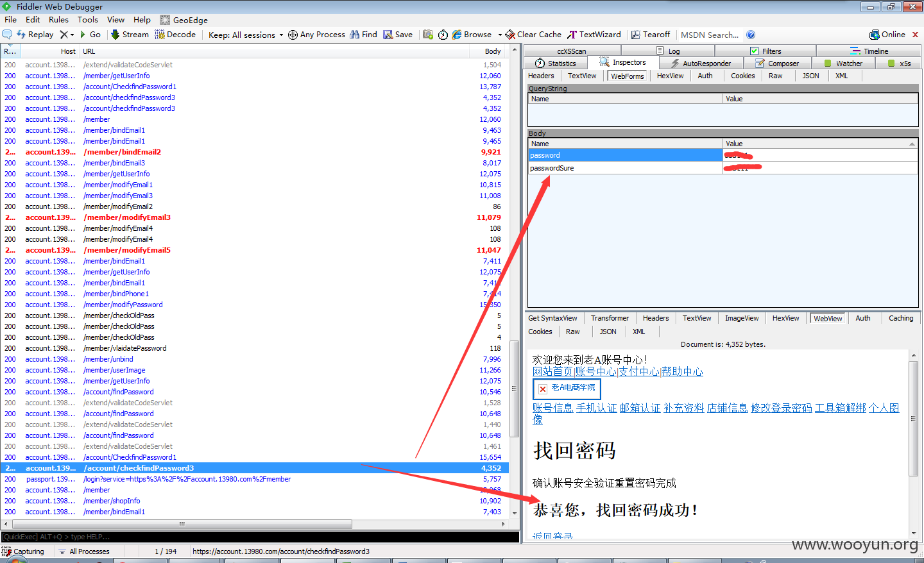Screen dimensions: 924x563
Task: Click the session list scroll up arrow
Action: point(515,50)
